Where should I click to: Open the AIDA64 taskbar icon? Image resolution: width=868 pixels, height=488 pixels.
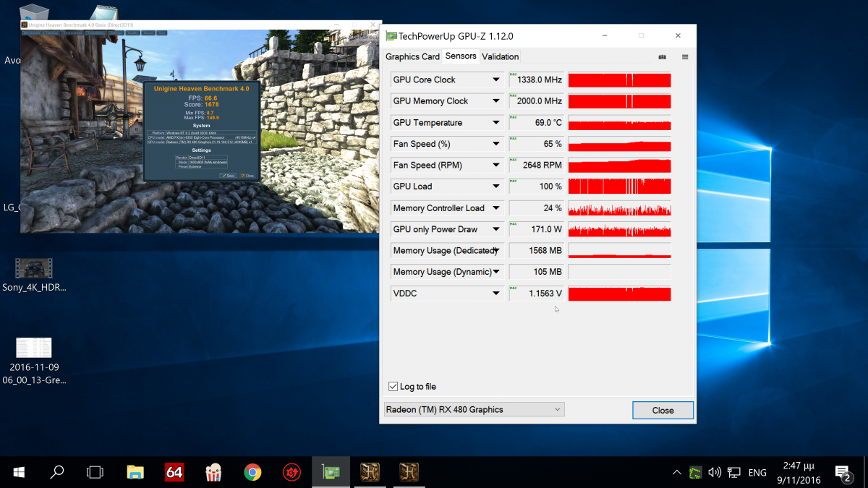click(174, 472)
